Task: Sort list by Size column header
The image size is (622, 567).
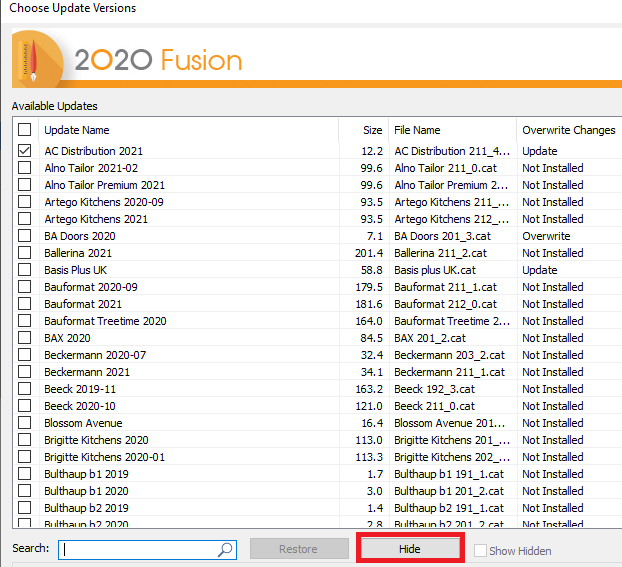Action: tap(372, 130)
